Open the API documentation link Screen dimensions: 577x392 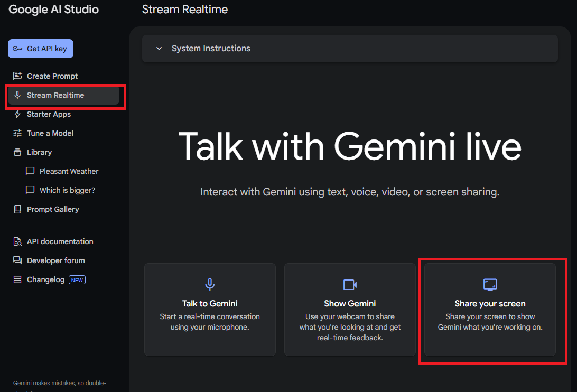(63, 241)
